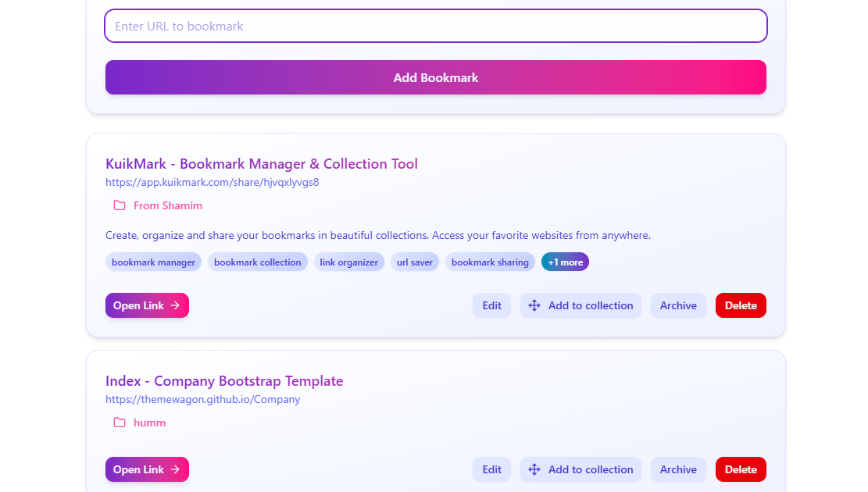Delete the KuikMark bookmark

[740, 305]
